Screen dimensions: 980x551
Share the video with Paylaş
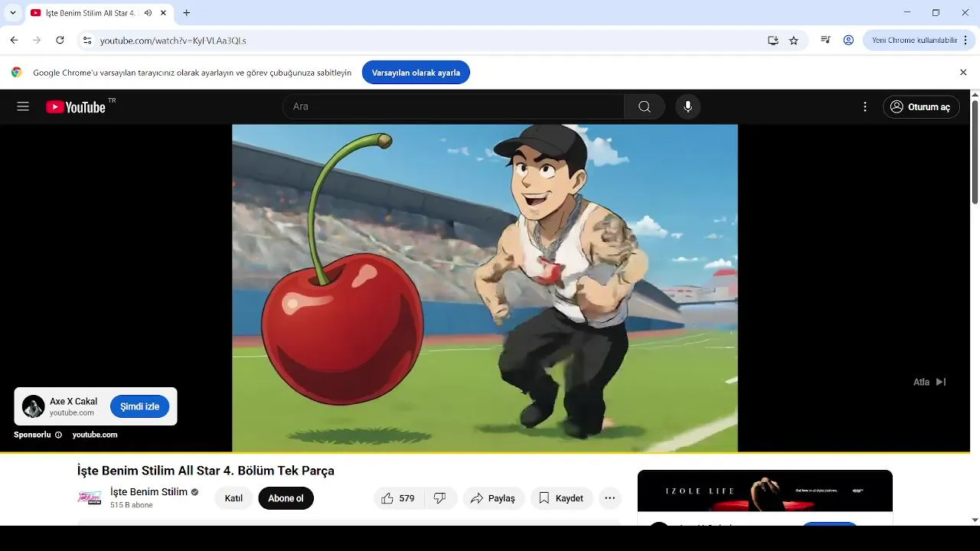click(493, 498)
